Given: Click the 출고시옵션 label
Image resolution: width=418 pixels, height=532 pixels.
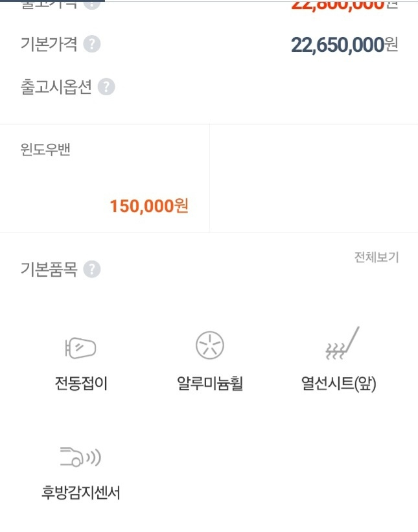Looking at the screenshot, I should click(x=56, y=87).
